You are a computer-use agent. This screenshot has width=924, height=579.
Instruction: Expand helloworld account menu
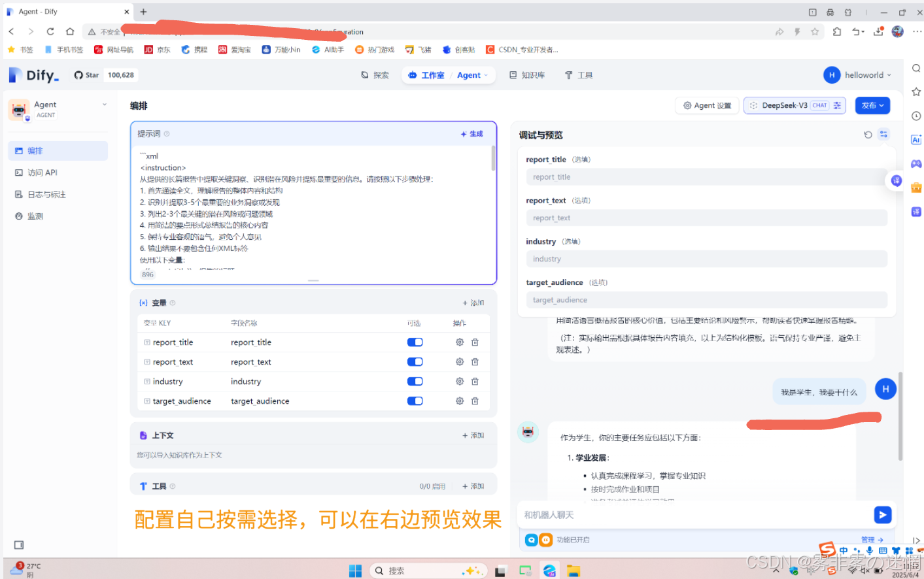click(x=857, y=75)
